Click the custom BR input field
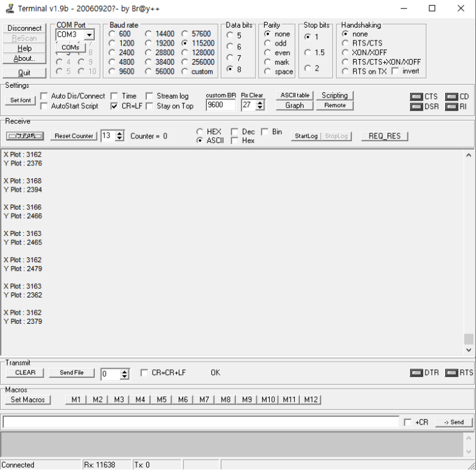 [x=220, y=105]
